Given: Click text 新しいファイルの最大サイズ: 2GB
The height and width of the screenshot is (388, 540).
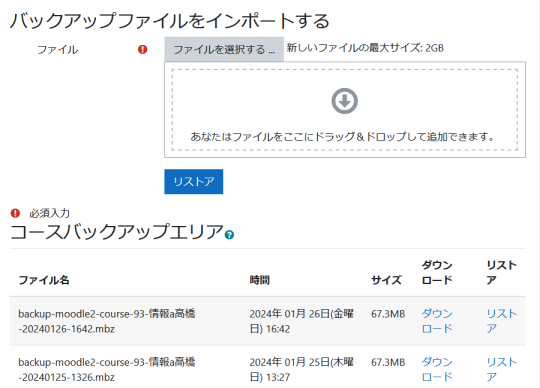Looking at the screenshot, I should [x=365, y=48].
